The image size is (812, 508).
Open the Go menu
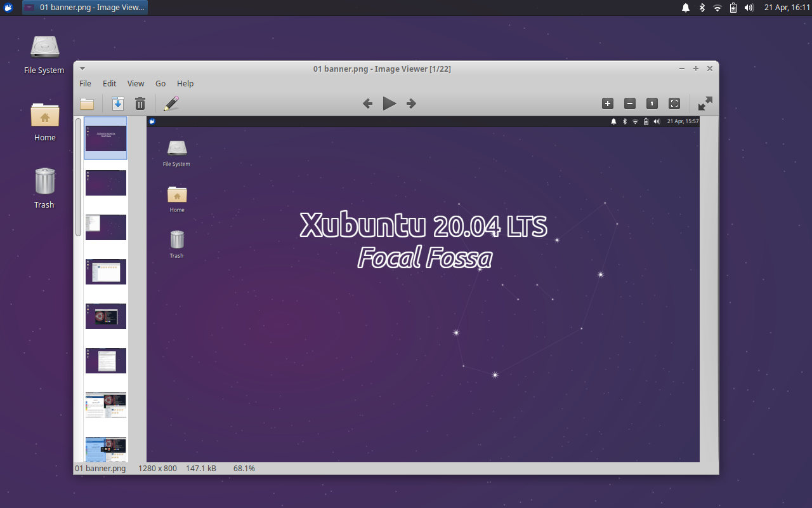pyautogui.click(x=160, y=83)
